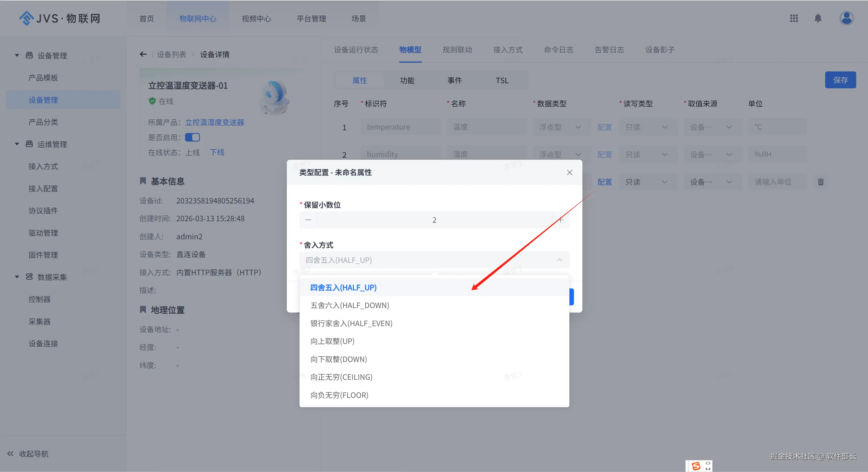Viewport: 868px width, 472px height.
Task: Select 银行家舍入(HALF_EVEN) option
Action: point(351,323)
